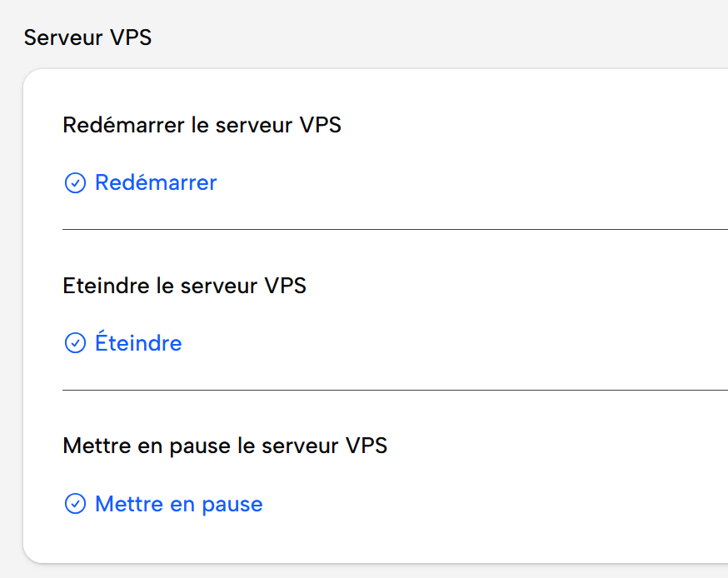Click the blue 'Mettre en pause' text
Viewport: 728px width, 578px height.
(x=179, y=504)
